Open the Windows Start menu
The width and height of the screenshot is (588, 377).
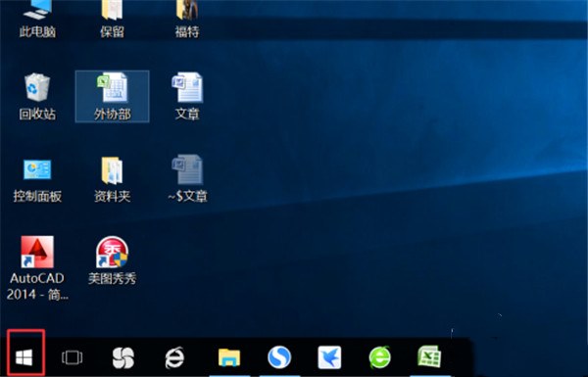point(24,357)
